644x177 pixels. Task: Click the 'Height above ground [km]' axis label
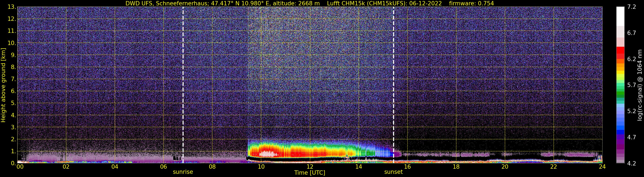3,85
